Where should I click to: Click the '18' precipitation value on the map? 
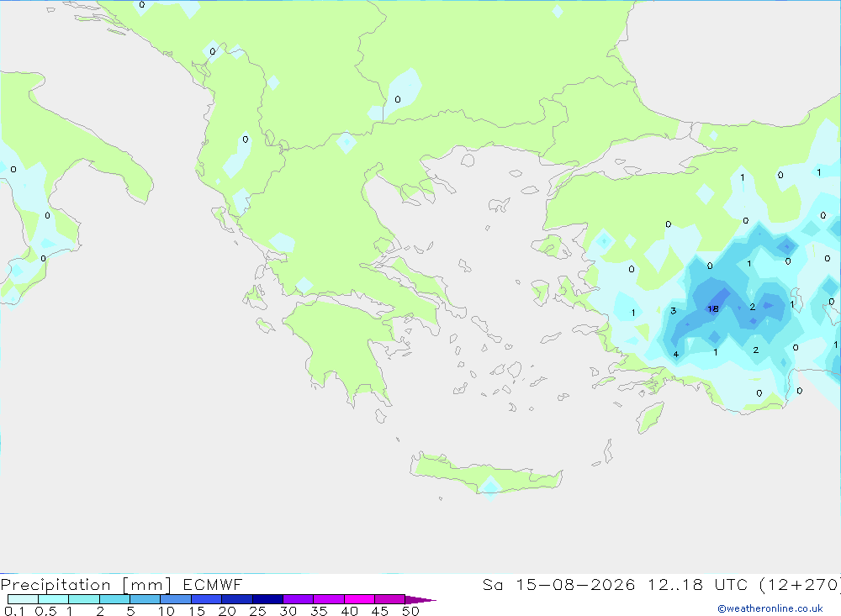tap(713, 308)
